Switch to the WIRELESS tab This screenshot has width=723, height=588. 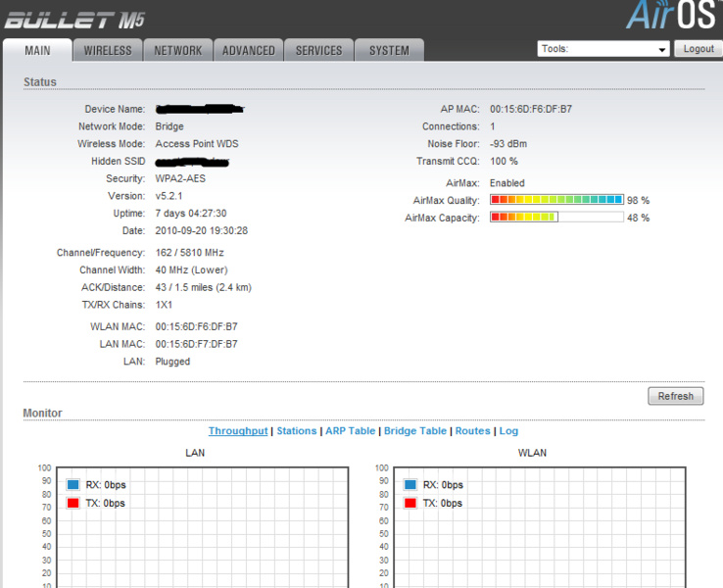(108, 50)
